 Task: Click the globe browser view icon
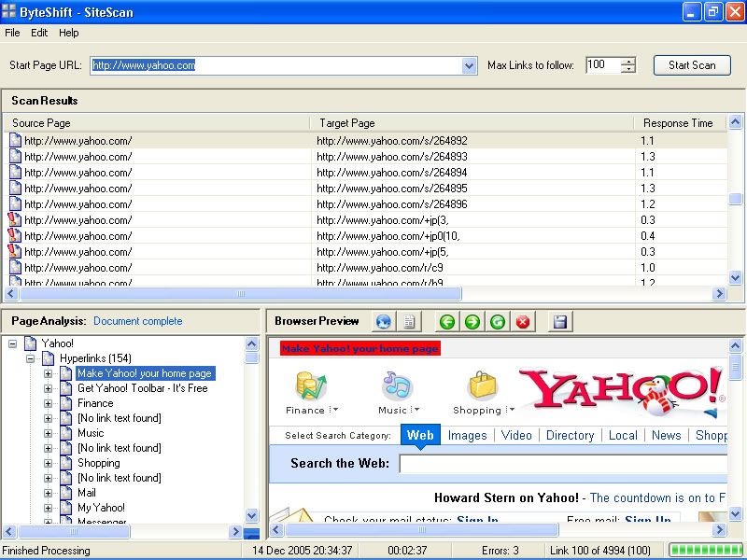[x=384, y=322]
